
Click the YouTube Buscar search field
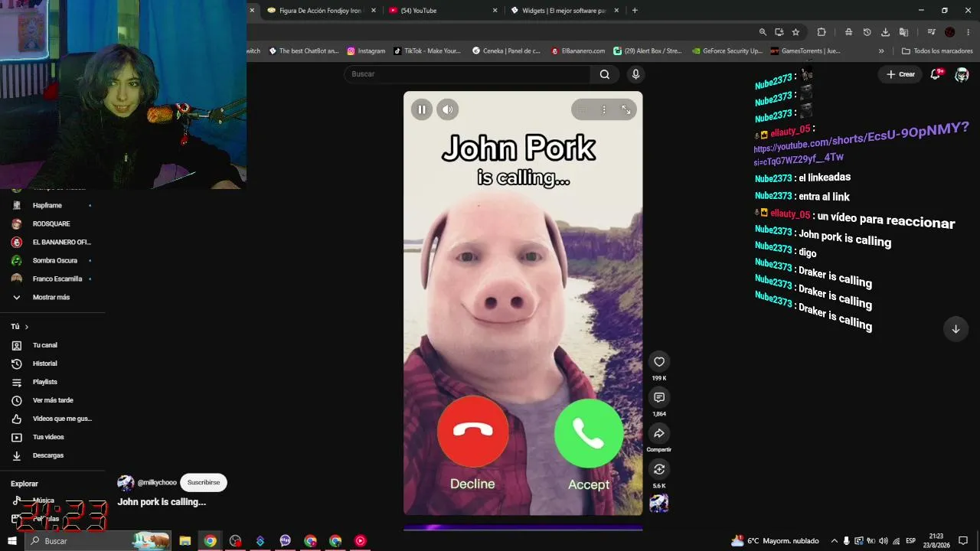pos(467,74)
